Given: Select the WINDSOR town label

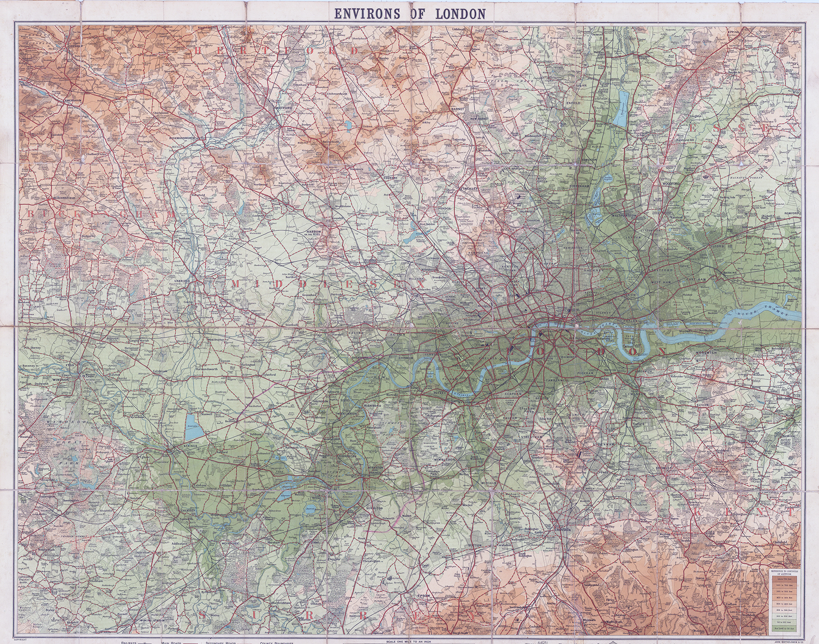Looking at the screenshot, I should pyautogui.click(x=60, y=379).
